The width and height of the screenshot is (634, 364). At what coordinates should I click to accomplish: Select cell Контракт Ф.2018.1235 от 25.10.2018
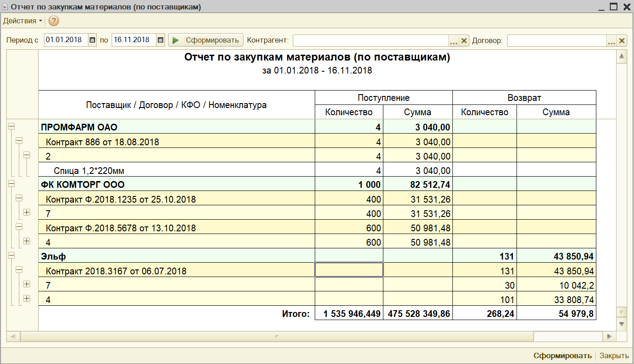(x=177, y=199)
